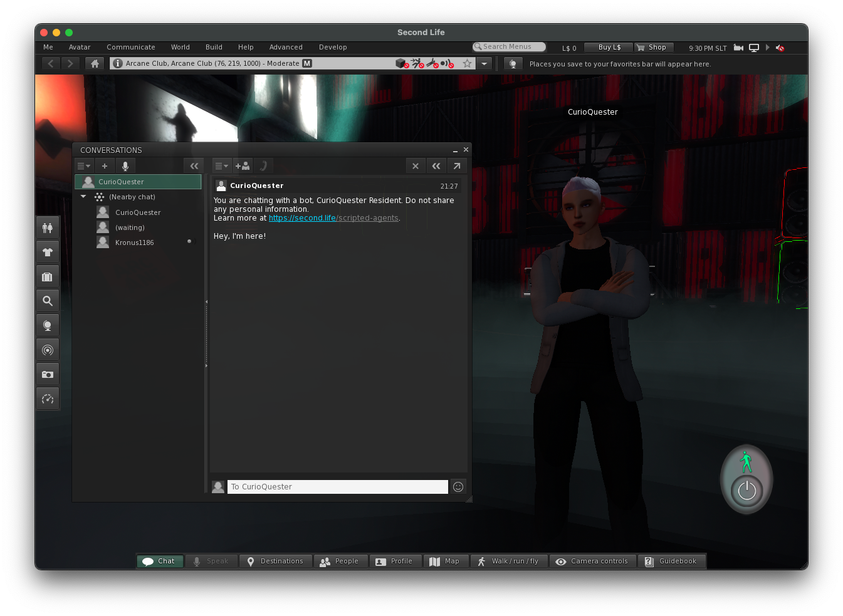The height and width of the screenshot is (616, 843).
Task: Click the location address bar text
Action: pyautogui.click(x=212, y=63)
